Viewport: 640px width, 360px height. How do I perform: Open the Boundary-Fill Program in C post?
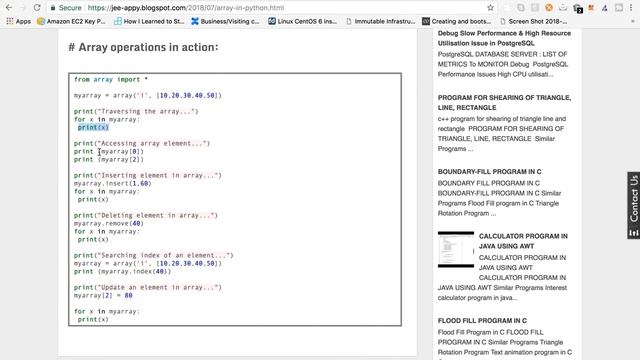click(x=489, y=171)
